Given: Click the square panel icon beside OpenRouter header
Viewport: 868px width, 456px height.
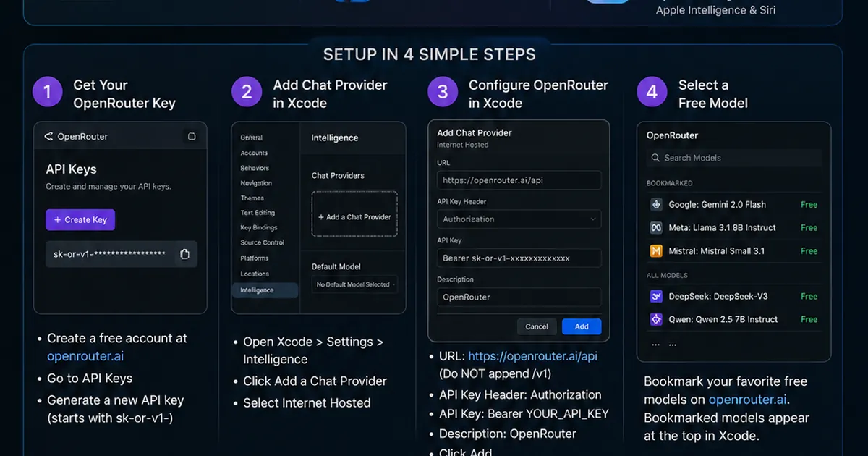Looking at the screenshot, I should [x=192, y=136].
